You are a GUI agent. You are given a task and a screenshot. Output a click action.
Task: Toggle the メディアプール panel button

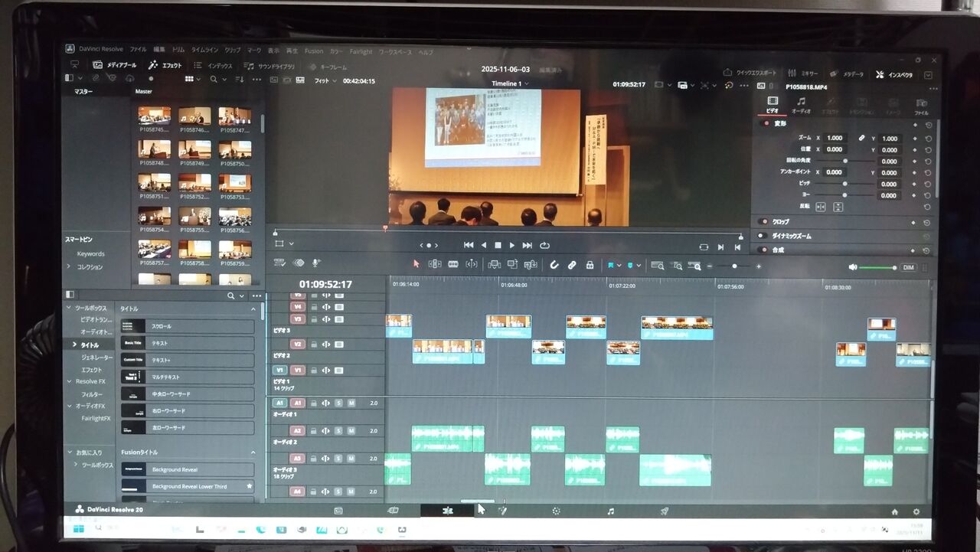pyautogui.click(x=115, y=65)
